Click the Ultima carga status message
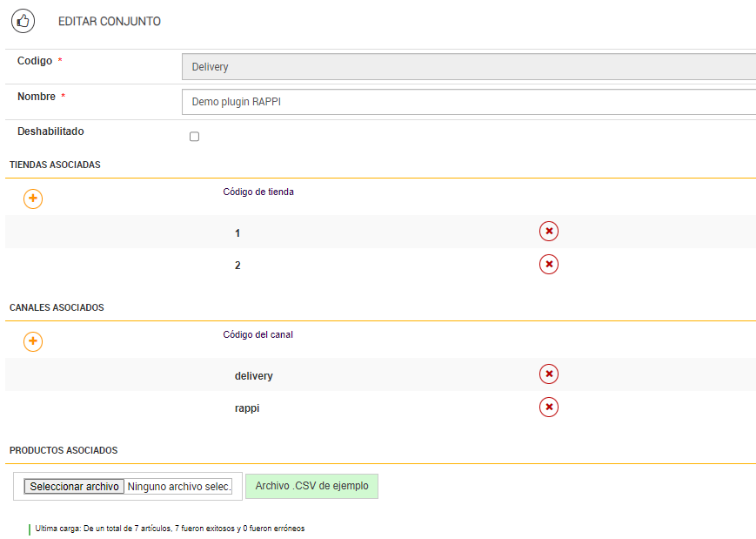The image size is (756, 539). point(170,529)
